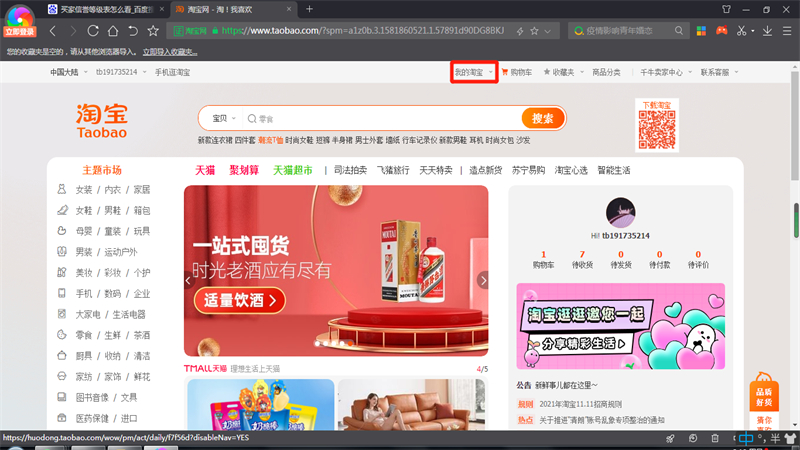Click previous arrow on the banner carousel
The image size is (800, 450).
[x=188, y=280]
